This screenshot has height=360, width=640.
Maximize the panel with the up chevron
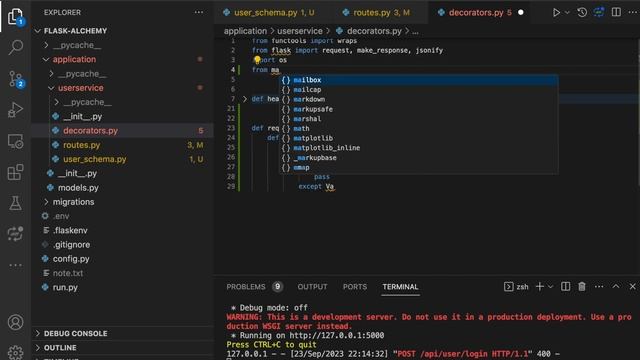(616, 287)
